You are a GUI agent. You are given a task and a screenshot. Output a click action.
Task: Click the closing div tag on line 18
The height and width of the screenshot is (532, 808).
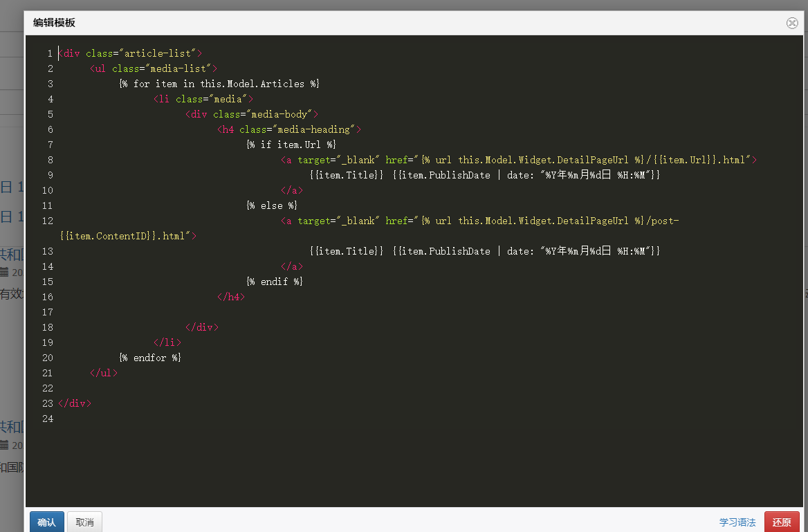pyautogui.click(x=202, y=327)
